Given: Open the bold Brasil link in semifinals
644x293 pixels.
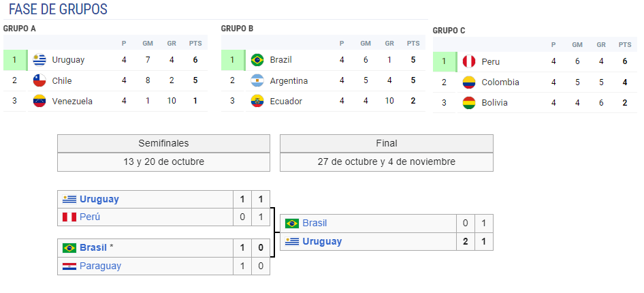Looking at the screenshot, I should pos(93,248).
